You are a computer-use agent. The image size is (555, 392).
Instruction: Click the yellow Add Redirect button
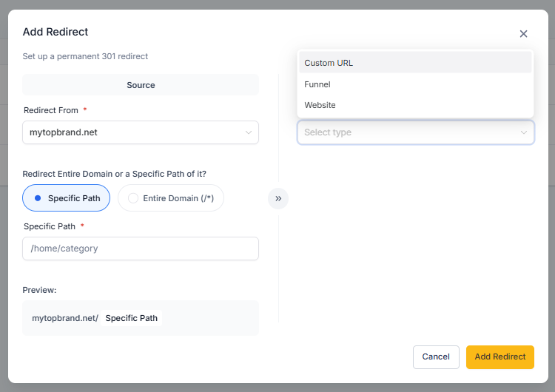[500, 356]
